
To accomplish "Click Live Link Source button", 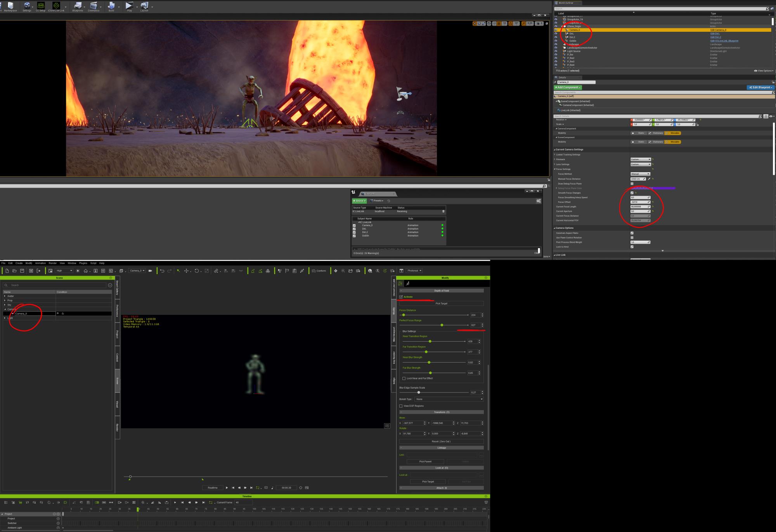I will [x=359, y=201].
